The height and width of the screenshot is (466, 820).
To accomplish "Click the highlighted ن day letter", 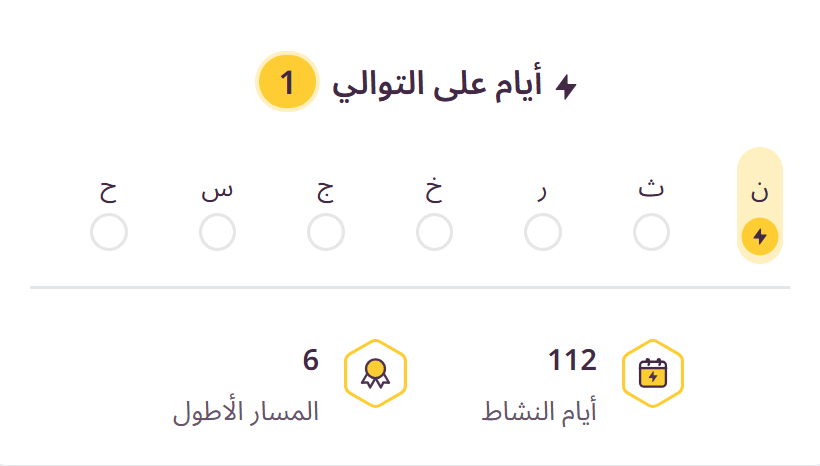I will [760, 192].
